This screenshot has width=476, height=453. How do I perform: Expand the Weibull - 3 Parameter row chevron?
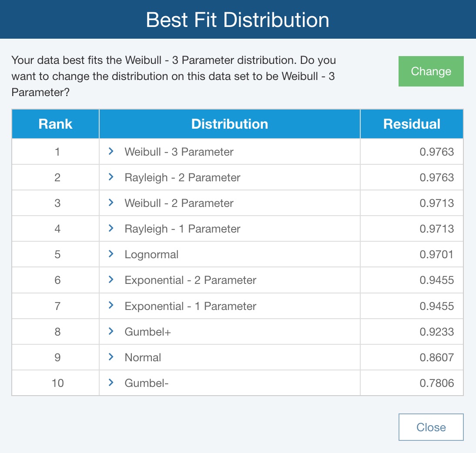pyautogui.click(x=111, y=151)
